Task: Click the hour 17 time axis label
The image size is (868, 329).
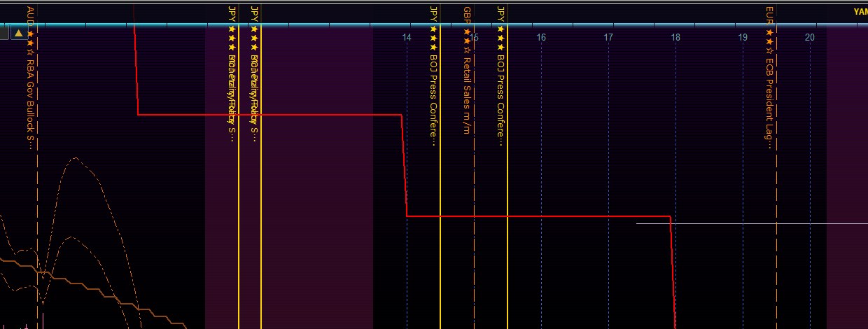Action: [x=608, y=37]
